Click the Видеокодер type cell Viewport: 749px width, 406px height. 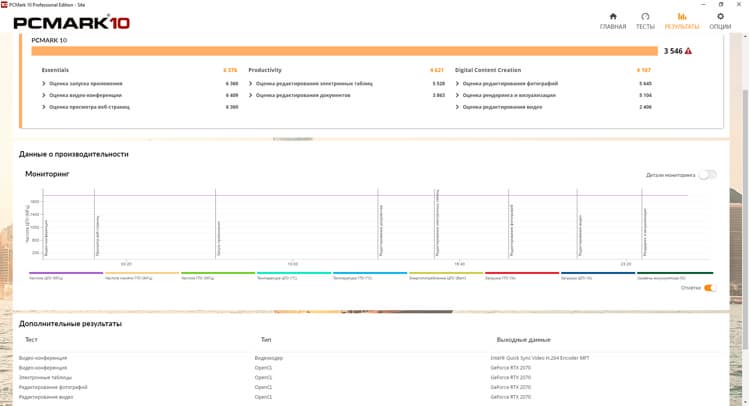coord(268,358)
